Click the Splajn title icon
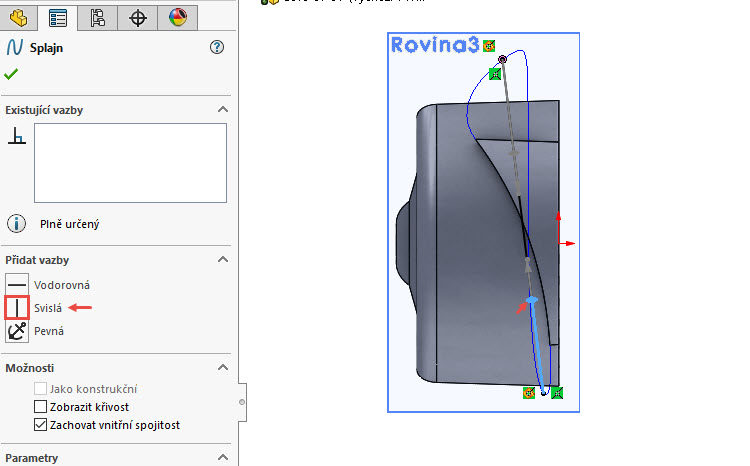The height and width of the screenshot is (466, 750). (x=14, y=47)
